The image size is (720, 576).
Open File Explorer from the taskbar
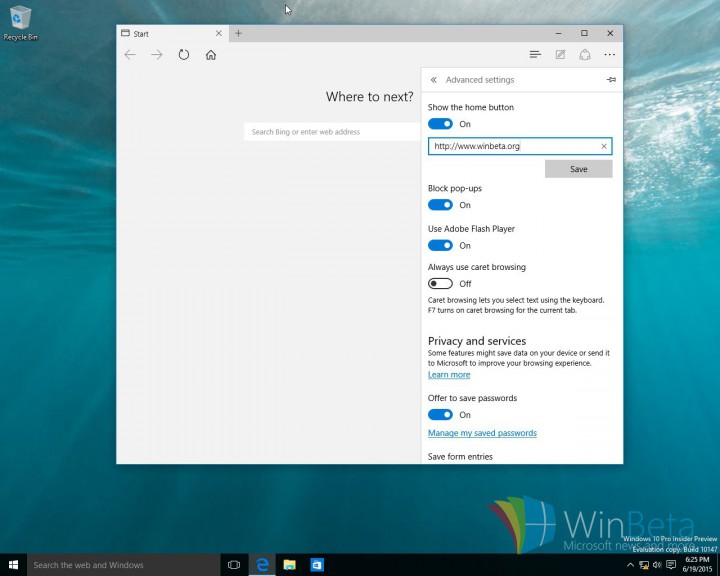[289, 565]
